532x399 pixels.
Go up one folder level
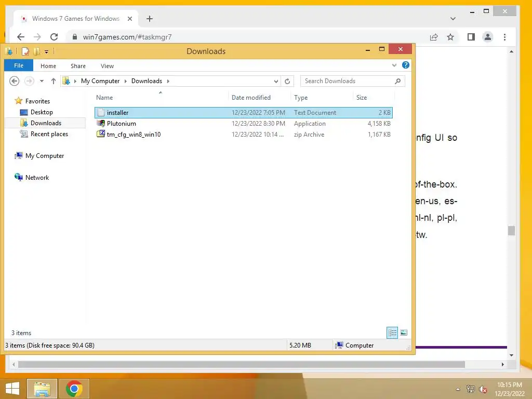[54, 81]
